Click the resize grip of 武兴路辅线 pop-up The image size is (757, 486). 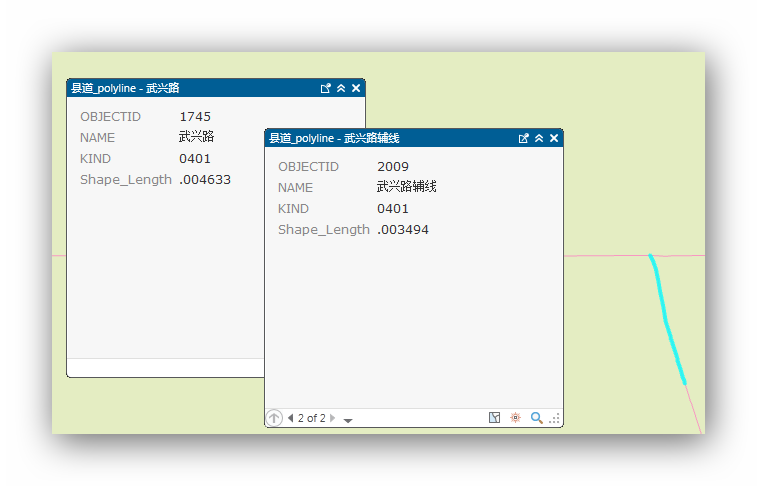pyautogui.click(x=554, y=419)
